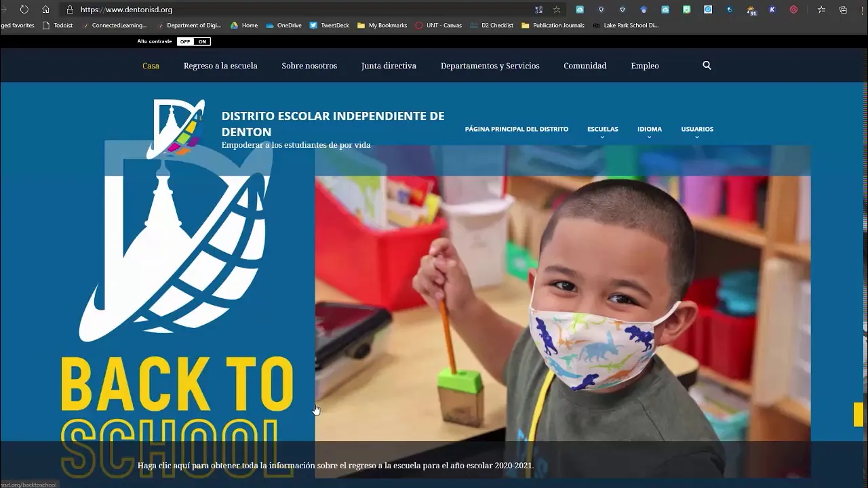Click the Haga clic aquí back-to-school caption

click(x=336, y=466)
